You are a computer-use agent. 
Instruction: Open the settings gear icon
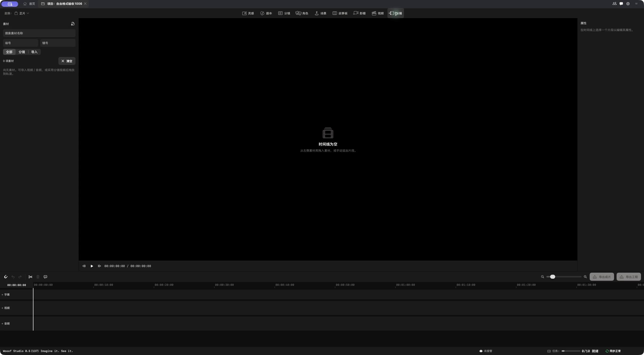point(628,4)
